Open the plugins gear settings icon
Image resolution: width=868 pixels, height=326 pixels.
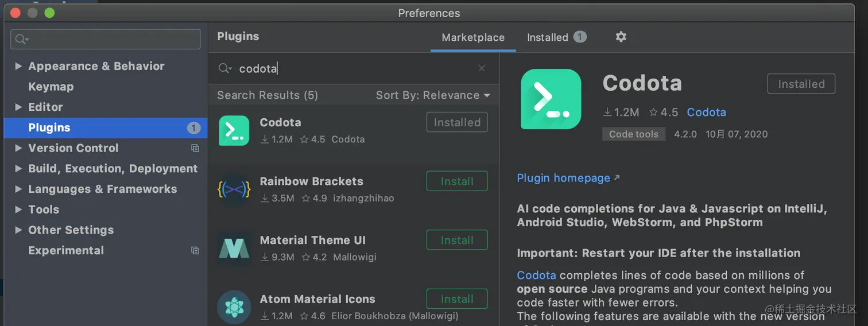tap(621, 37)
